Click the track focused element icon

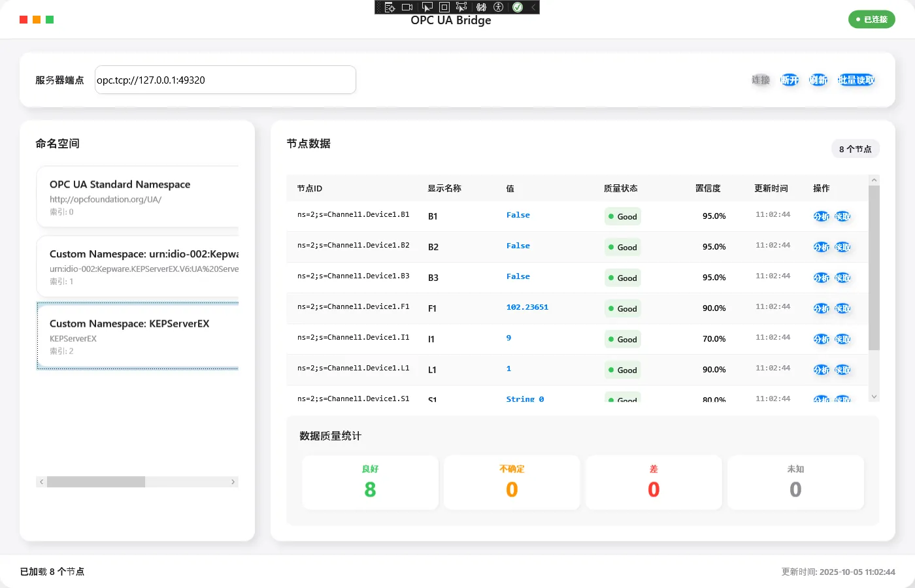[461, 7]
